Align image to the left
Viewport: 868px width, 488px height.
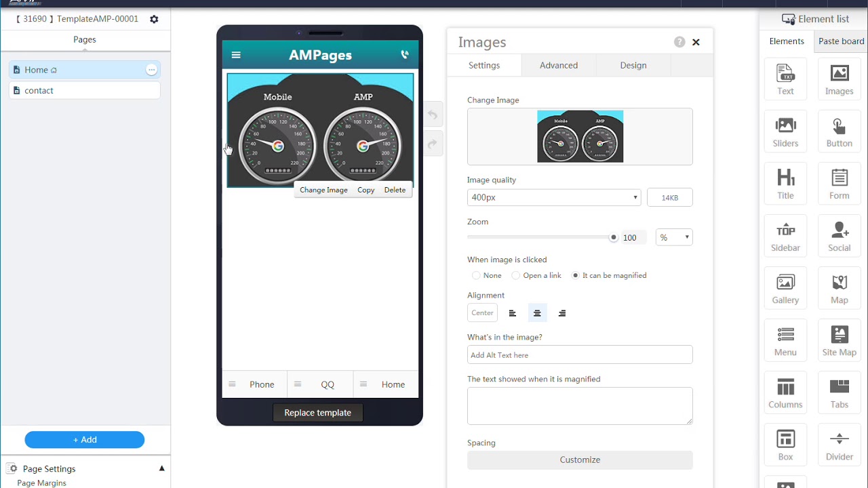coord(513,313)
